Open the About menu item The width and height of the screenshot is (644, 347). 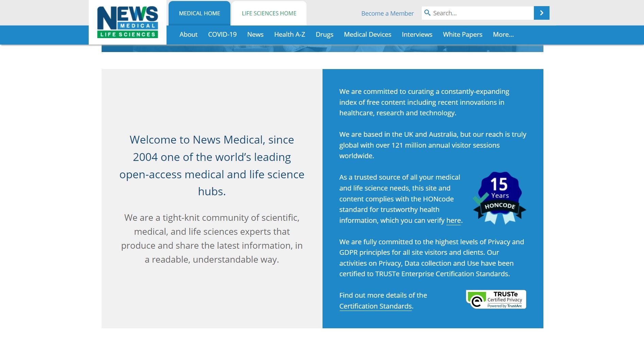tap(188, 34)
